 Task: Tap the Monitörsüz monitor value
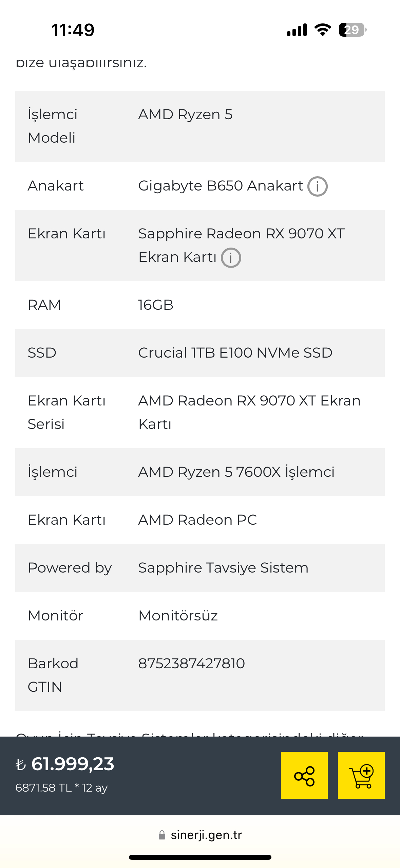178,616
